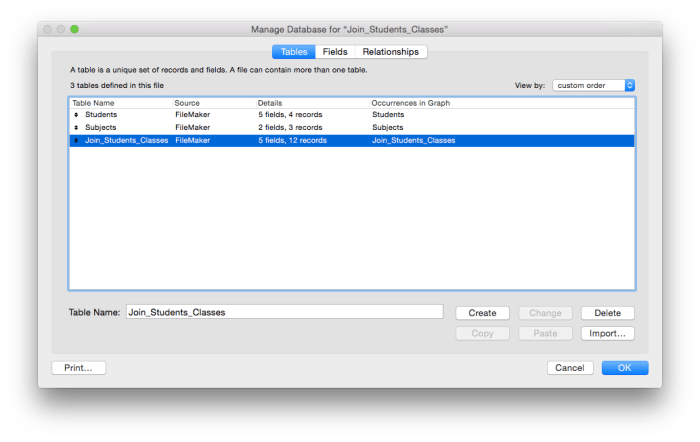Viewport: 700px width, 442px height.
Task: Select the Tables tab
Action: coord(294,52)
